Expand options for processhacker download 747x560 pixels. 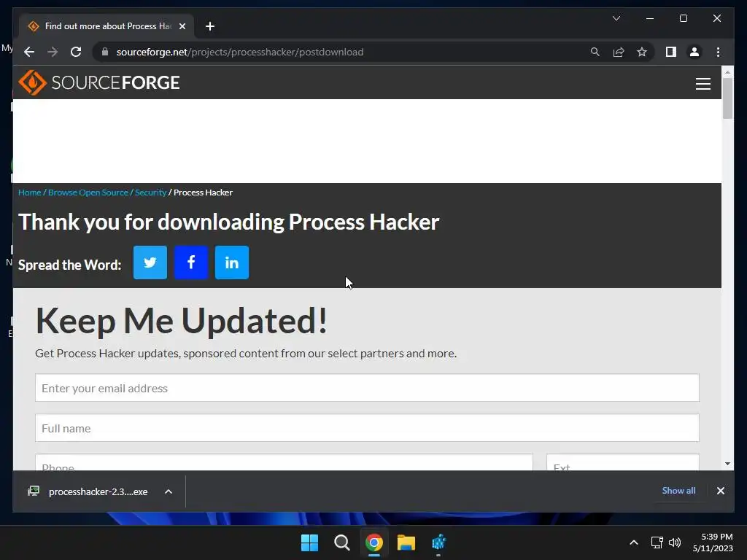pos(169,491)
